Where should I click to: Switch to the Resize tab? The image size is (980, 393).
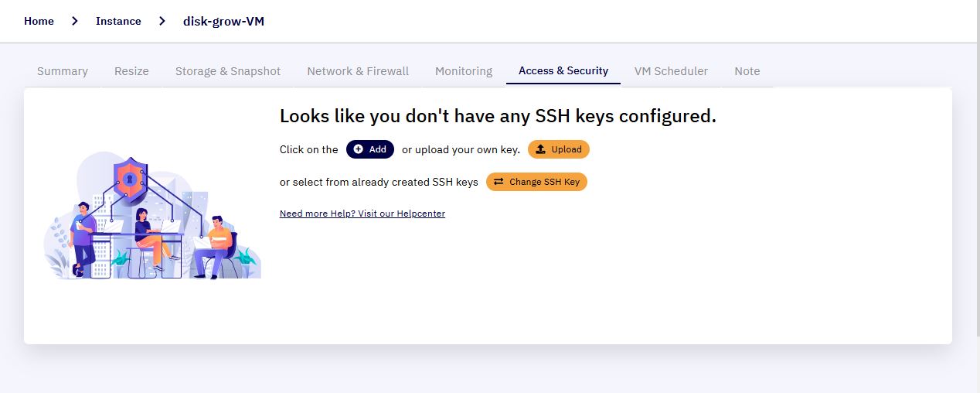pos(131,71)
